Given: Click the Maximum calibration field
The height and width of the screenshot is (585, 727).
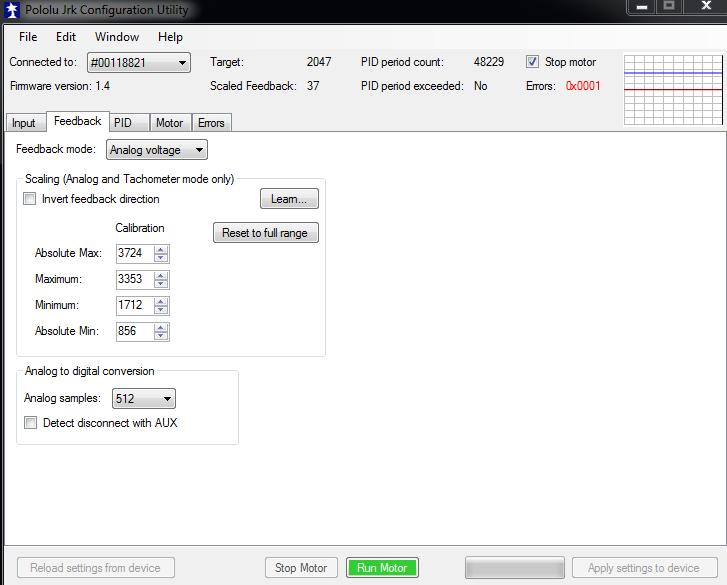Looking at the screenshot, I should (x=134, y=280).
